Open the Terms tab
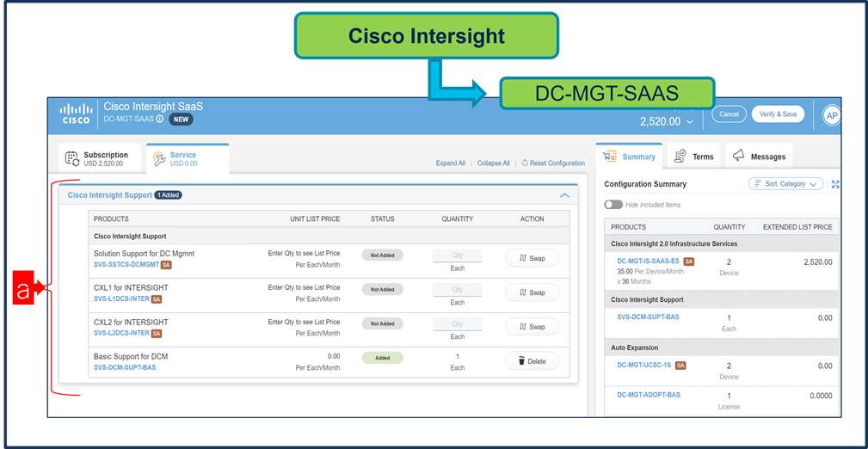The width and height of the screenshot is (868, 449). pyautogui.click(x=694, y=157)
